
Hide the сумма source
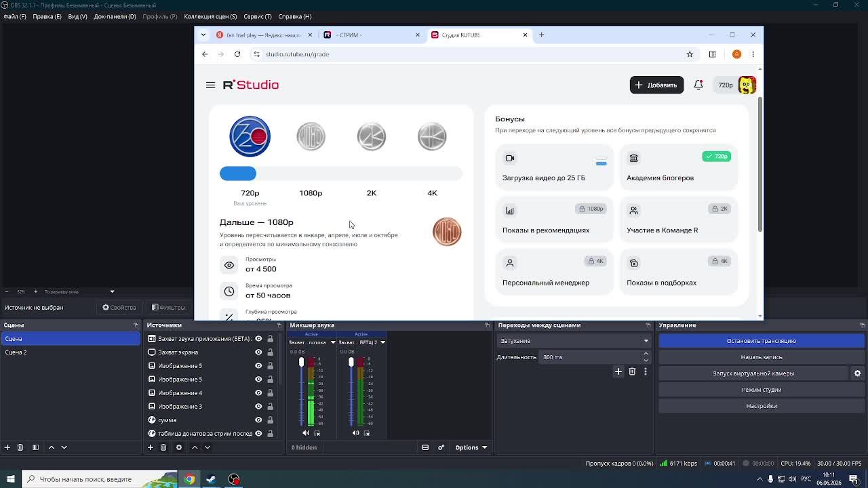point(258,420)
